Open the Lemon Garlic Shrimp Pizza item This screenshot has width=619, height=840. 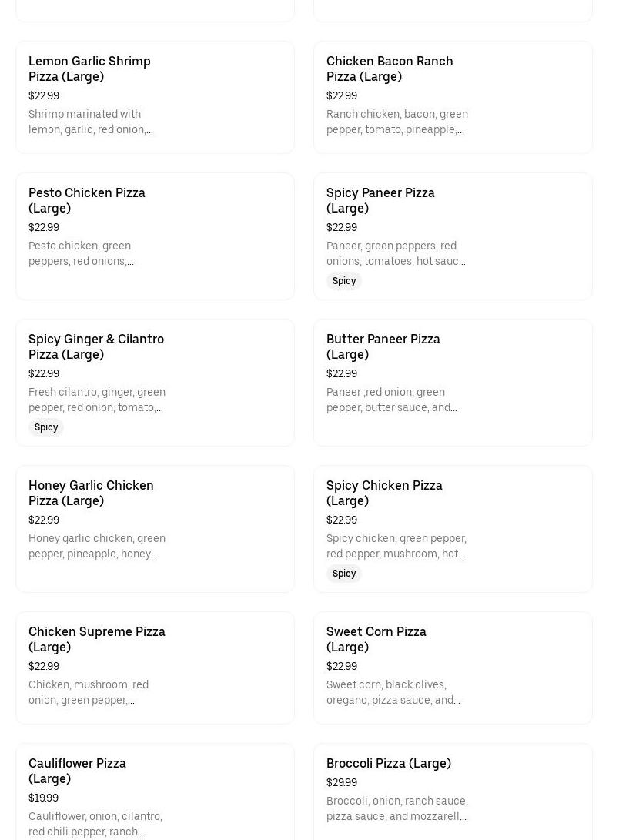tap(89, 69)
